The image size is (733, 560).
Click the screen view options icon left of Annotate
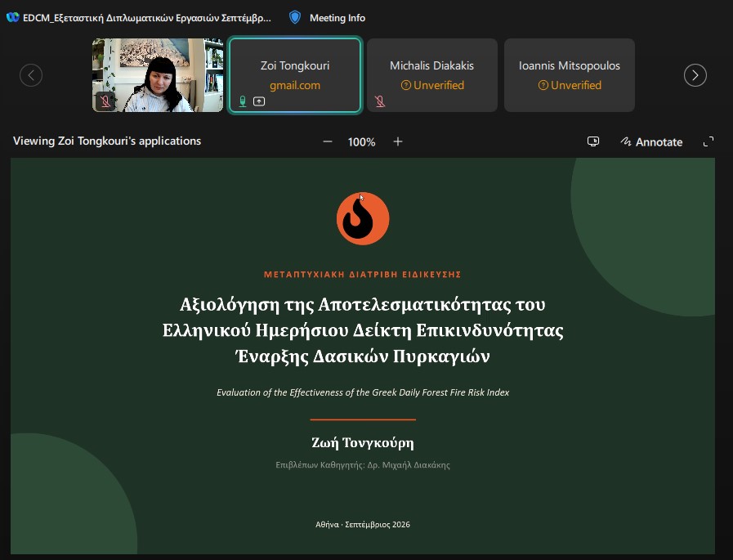coord(592,141)
